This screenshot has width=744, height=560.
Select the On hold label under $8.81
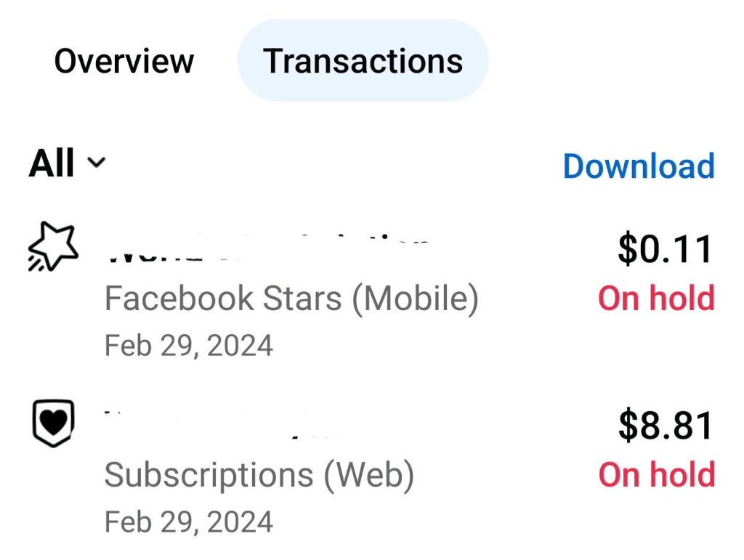(655, 474)
